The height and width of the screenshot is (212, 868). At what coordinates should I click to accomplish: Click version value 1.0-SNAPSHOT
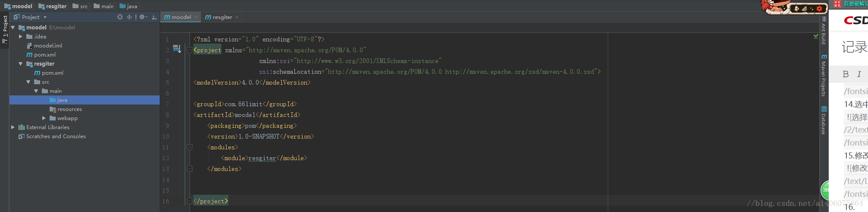tap(259, 136)
